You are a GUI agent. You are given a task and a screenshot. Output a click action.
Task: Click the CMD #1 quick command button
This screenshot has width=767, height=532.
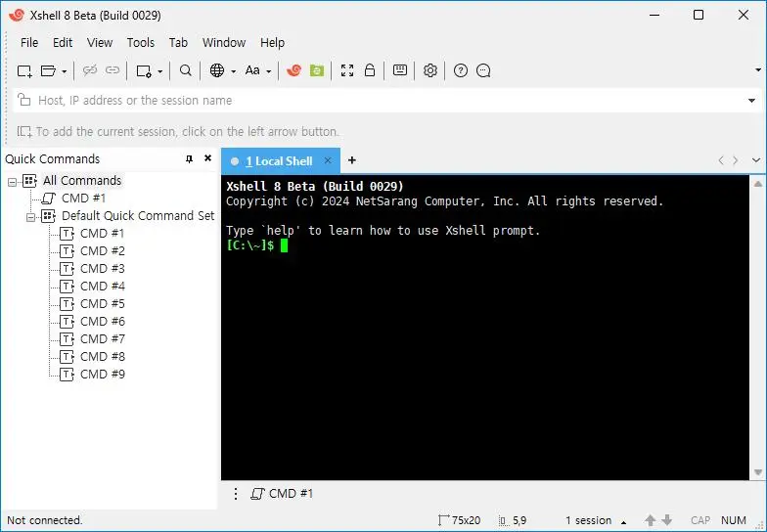point(282,494)
